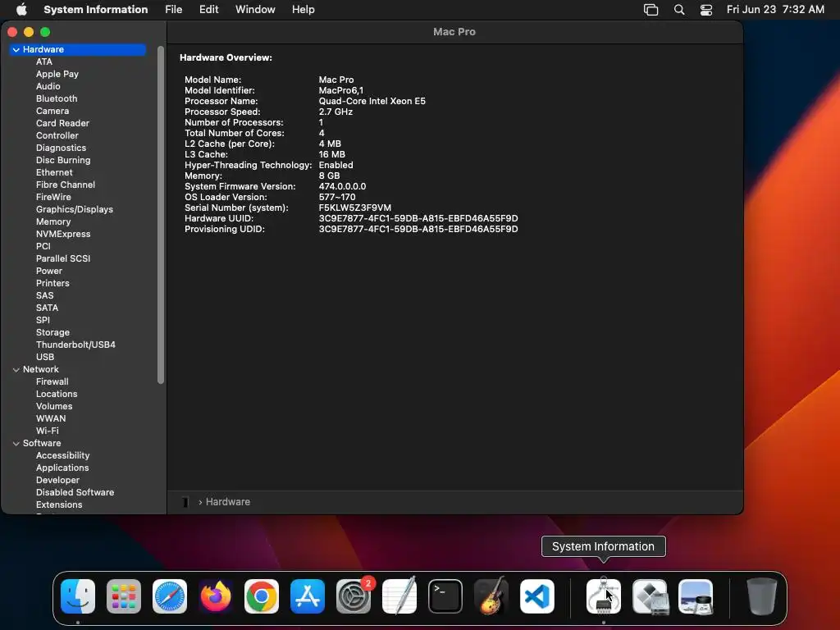The image size is (840, 630).
Task: Select NVMExpress in the sidebar
Action: pos(63,234)
